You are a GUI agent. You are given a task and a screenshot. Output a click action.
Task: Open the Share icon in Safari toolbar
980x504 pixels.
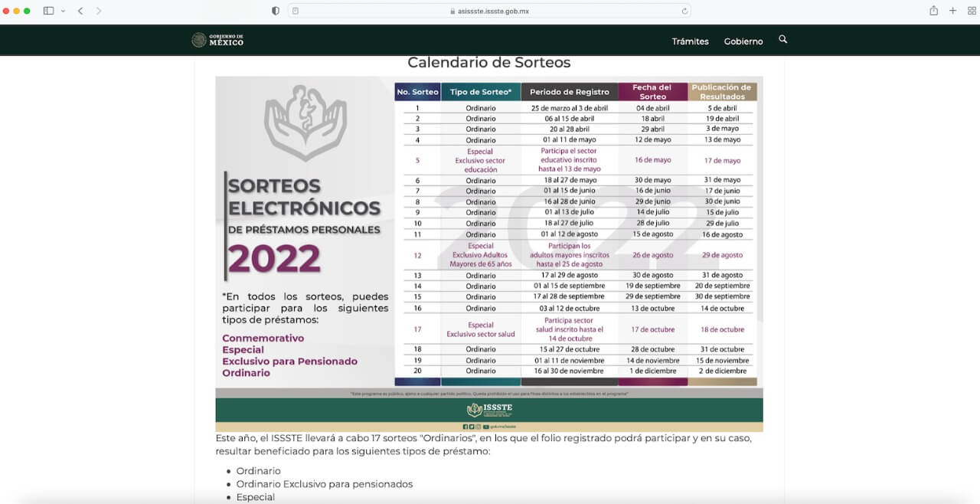933,11
